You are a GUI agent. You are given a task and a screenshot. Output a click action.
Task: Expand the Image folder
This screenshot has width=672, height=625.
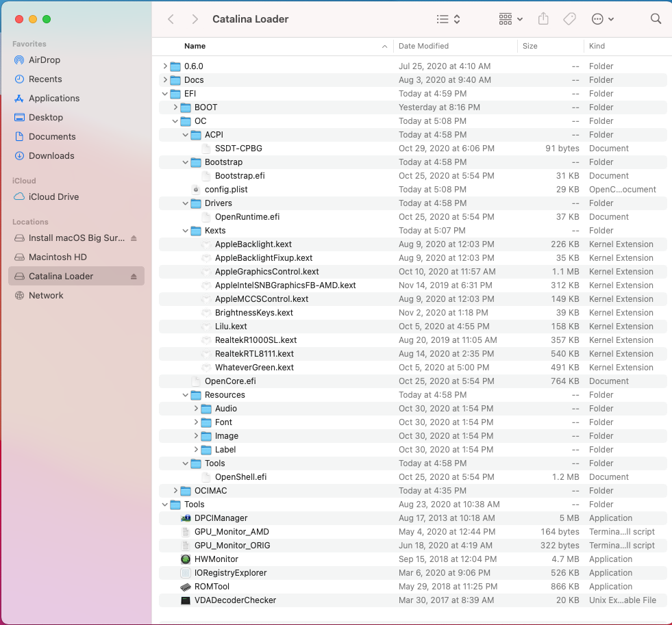pyautogui.click(x=196, y=436)
